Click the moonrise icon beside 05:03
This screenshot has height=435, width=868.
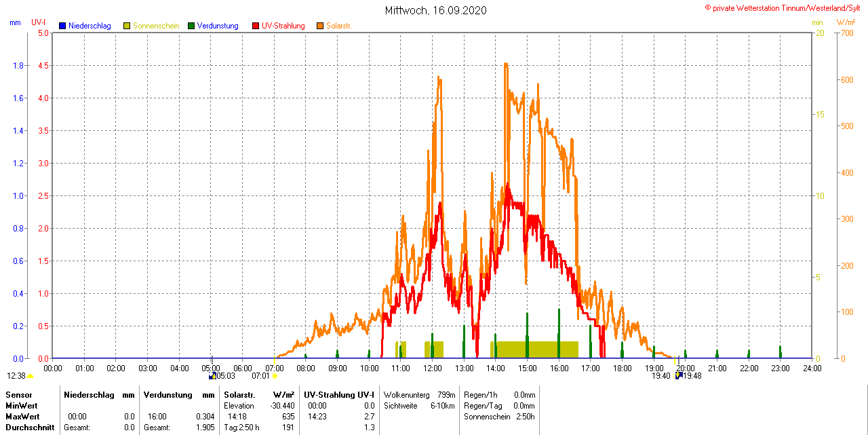pyautogui.click(x=212, y=376)
